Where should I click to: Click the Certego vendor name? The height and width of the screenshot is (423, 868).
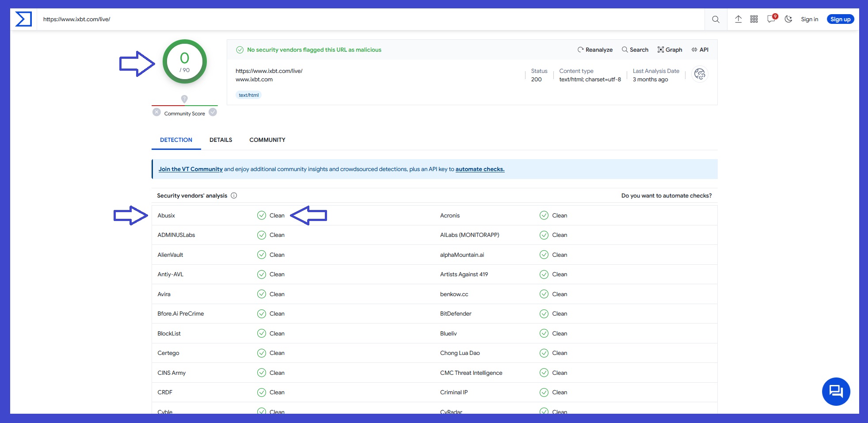coord(168,353)
